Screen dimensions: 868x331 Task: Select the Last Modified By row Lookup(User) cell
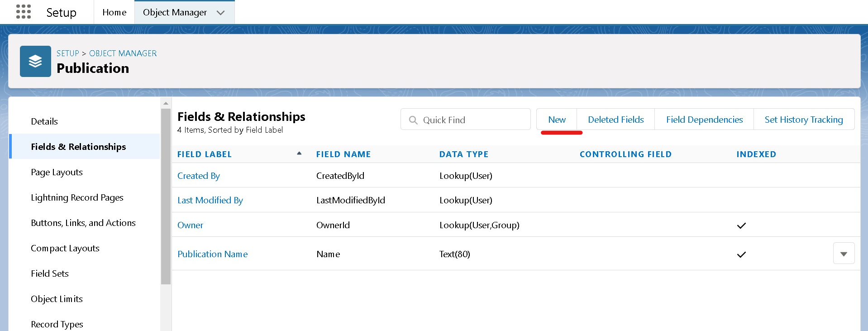point(466,200)
